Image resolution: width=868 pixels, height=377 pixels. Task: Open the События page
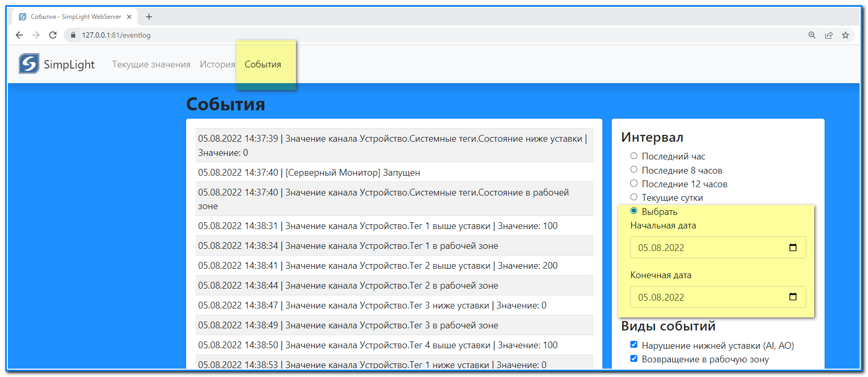point(263,64)
